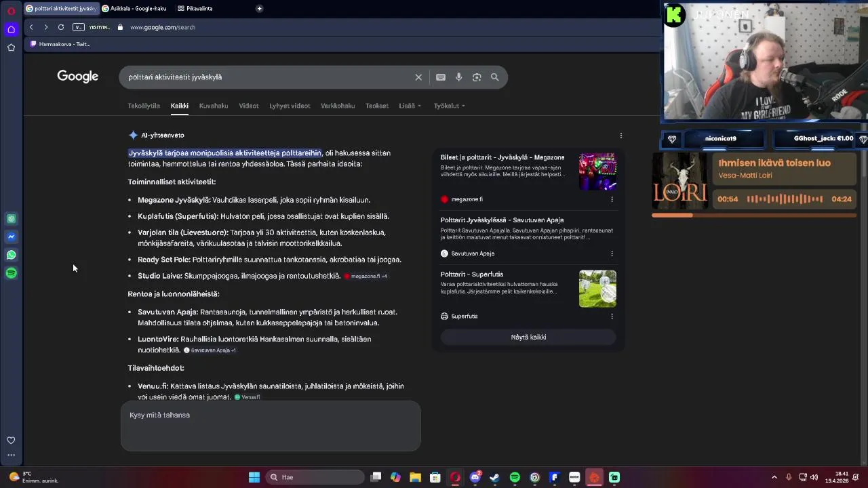Open the Opera menu logo
This screenshot has height=488, width=868.
11,11
